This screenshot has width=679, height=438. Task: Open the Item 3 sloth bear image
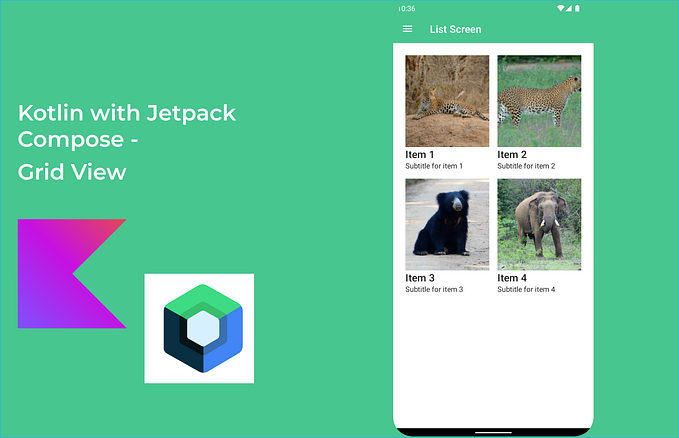click(447, 224)
